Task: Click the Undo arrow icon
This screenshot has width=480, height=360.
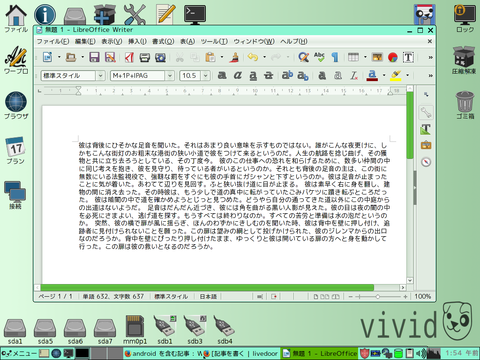Action: pyautogui.click(x=253, y=57)
